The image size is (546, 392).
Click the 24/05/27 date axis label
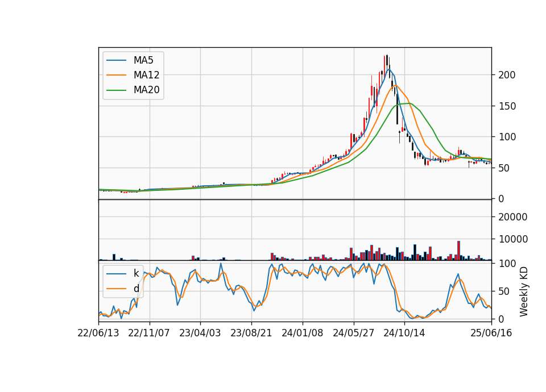click(353, 333)
